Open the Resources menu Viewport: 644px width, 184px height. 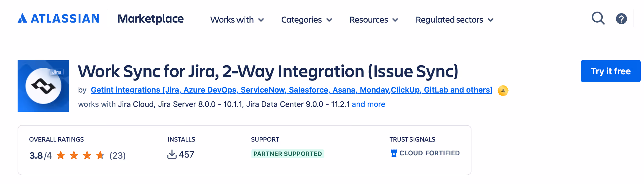(x=373, y=20)
